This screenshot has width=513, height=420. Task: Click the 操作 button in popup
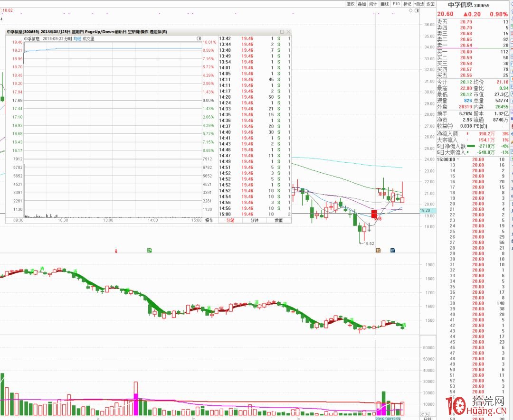point(209,220)
